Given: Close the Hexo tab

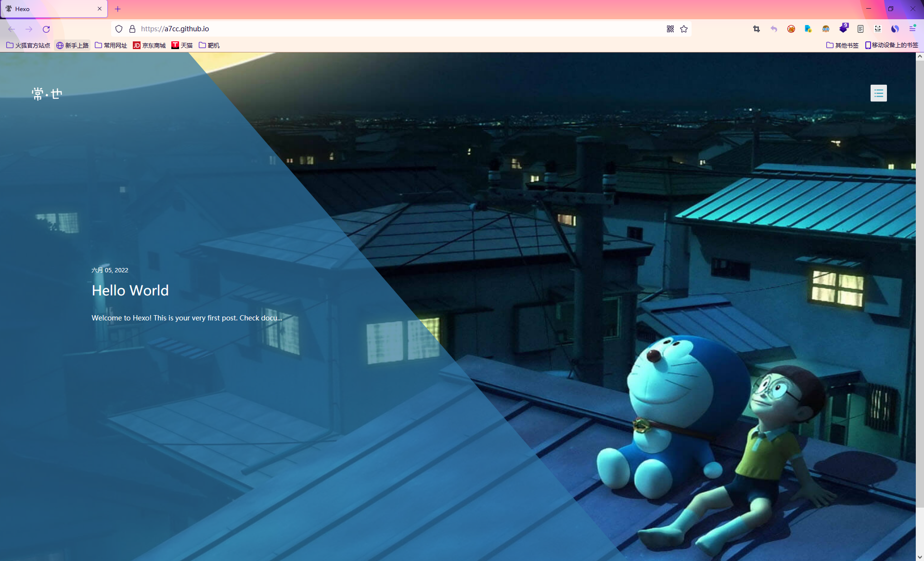Looking at the screenshot, I should [100, 9].
